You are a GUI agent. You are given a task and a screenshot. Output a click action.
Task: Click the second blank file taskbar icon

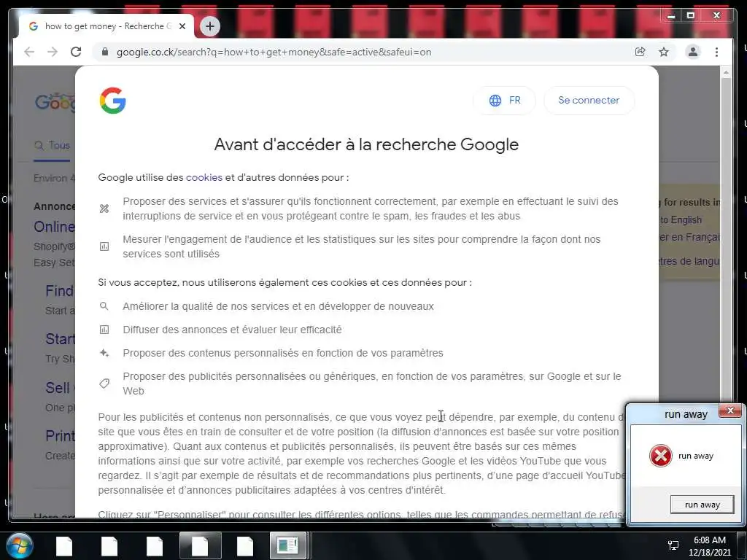pos(109,546)
